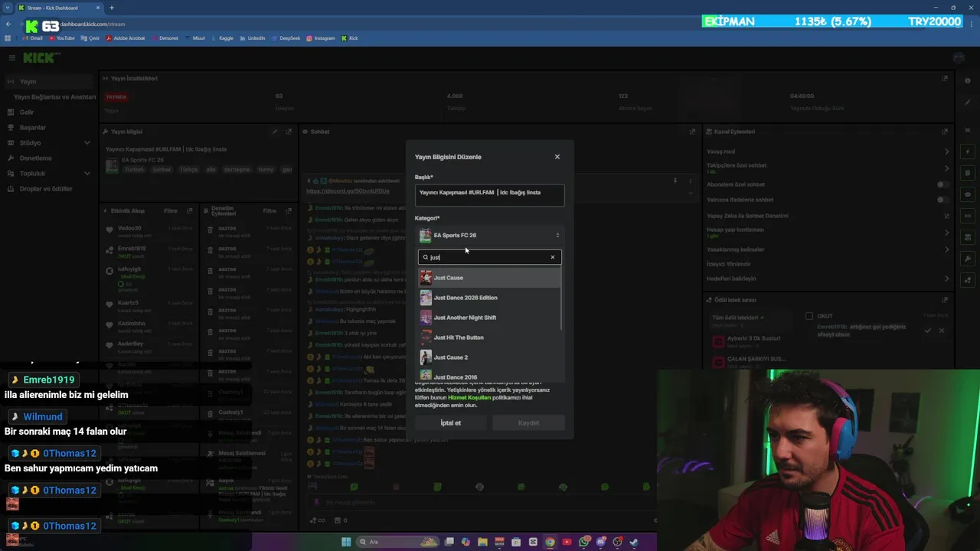This screenshot has height=551, width=980.
Task: Pick Just Dance 2016 from the list
Action: (x=490, y=376)
